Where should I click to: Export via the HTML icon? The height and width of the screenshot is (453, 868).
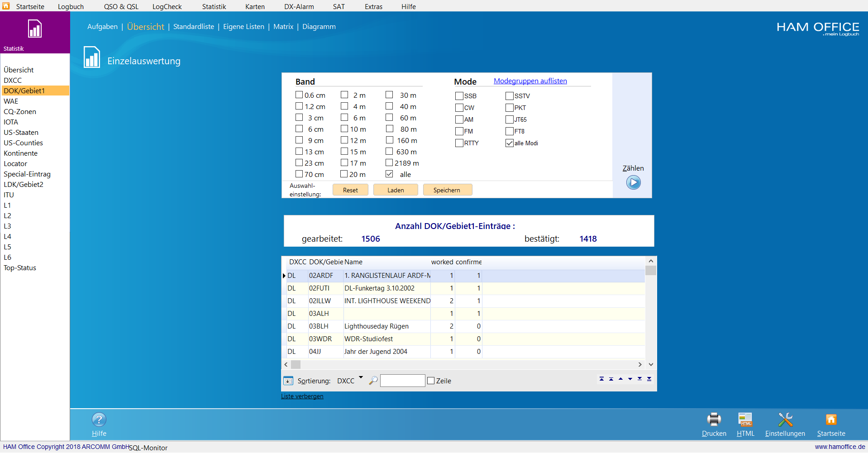point(745,420)
